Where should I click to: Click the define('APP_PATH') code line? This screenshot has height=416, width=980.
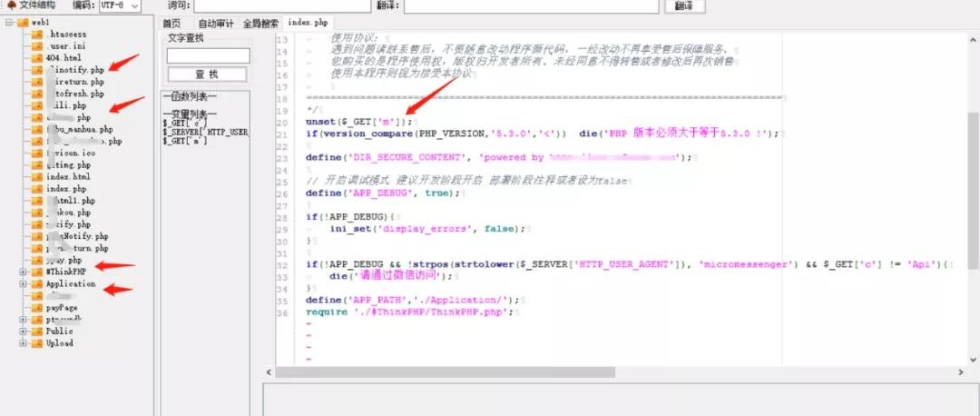[413, 300]
